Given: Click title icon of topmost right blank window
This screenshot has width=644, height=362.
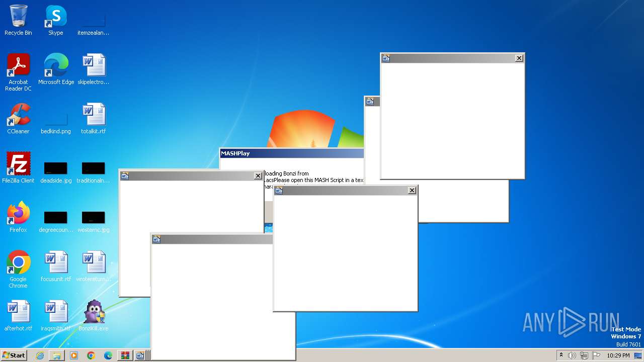Looking at the screenshot, I should pyautogui.click(x=386, y=58).
